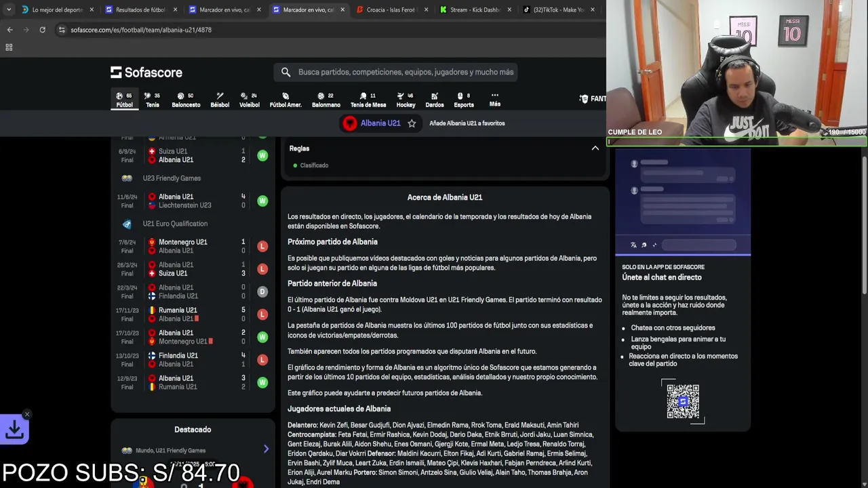
Task: Open the Albania U21 vs Liechtenstein U23 match
Action: click(x=193, y=201)
